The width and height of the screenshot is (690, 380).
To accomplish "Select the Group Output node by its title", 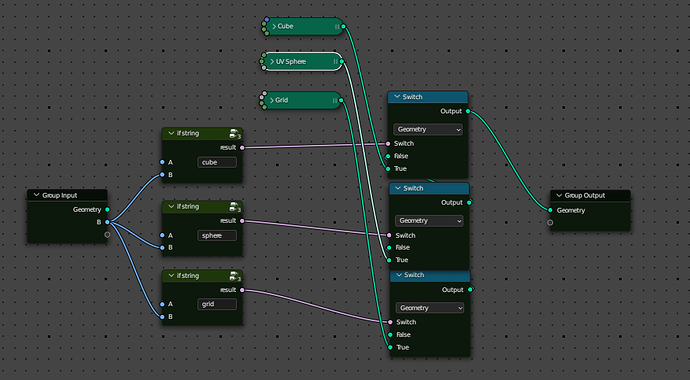I will tap(585, 195).
